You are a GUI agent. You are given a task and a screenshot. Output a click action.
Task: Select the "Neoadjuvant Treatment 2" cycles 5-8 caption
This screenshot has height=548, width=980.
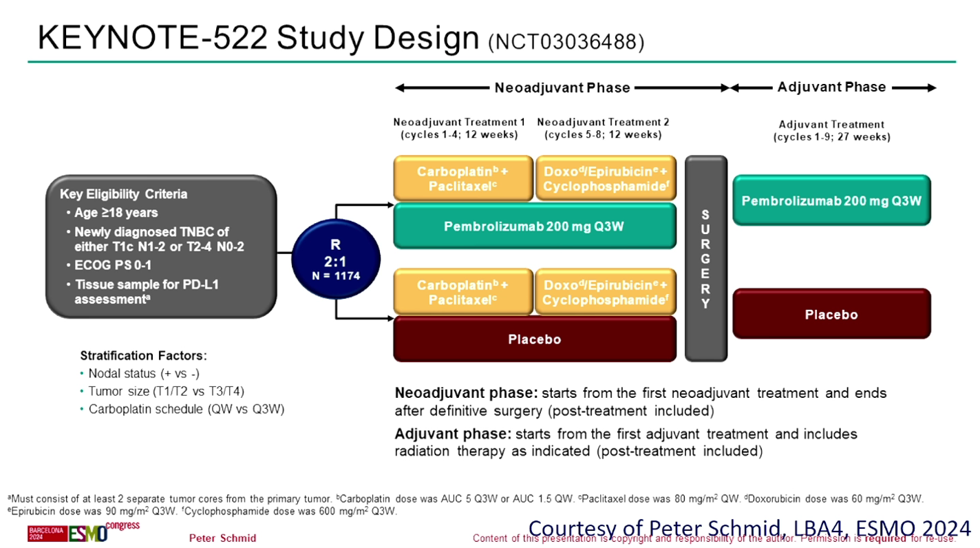(604, 128)
